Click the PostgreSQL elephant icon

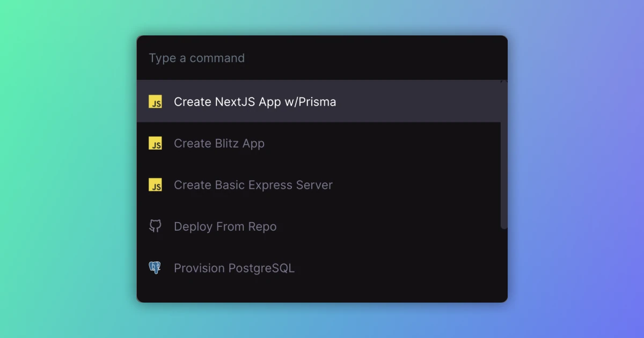click(x=155, y=268)
